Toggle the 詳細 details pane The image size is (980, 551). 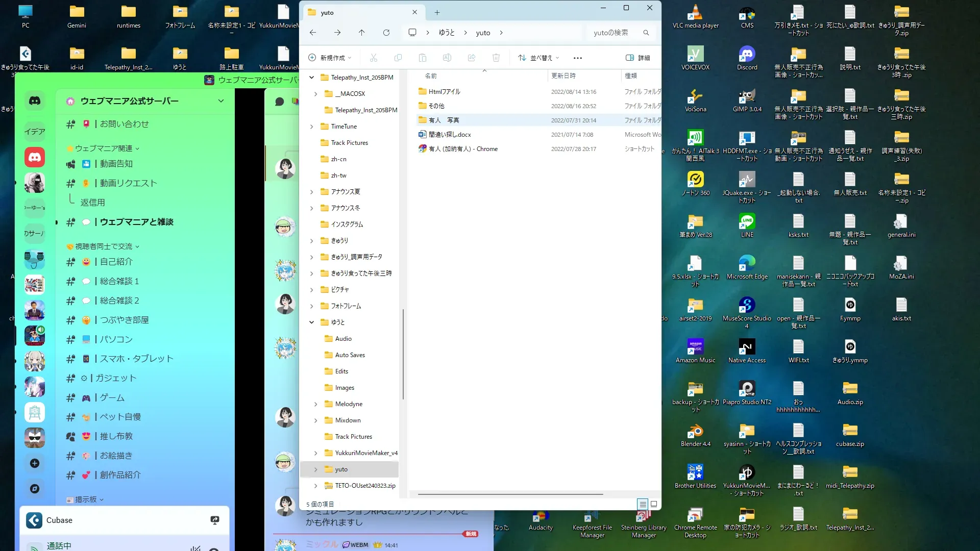tap(638, 58)
